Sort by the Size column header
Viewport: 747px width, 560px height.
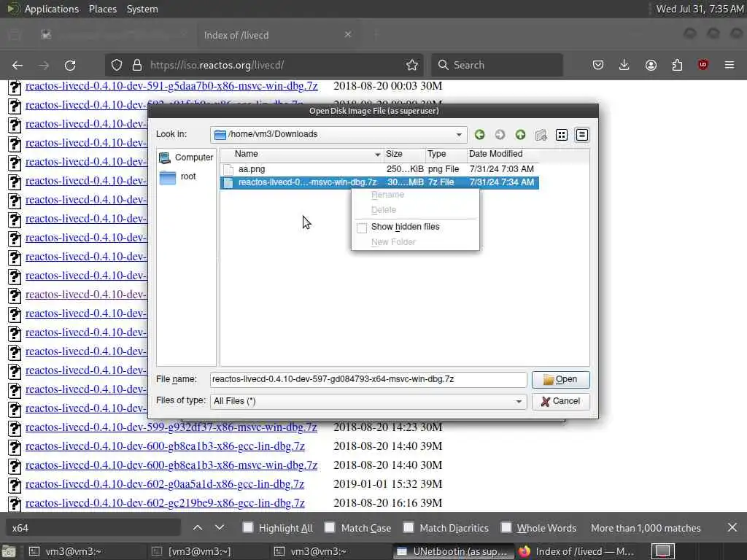coord(404,154)
